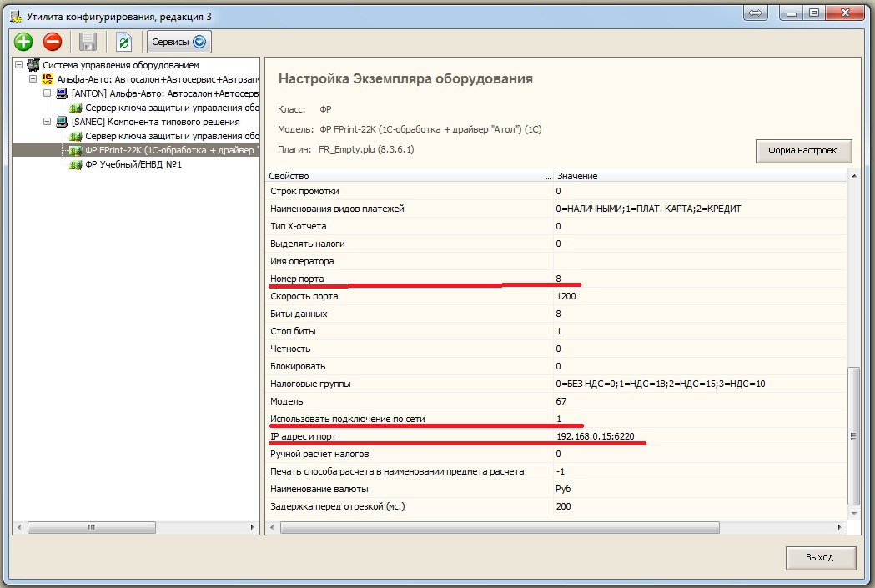
Task: Click the application icon in title bar
Action: point(16,16)
